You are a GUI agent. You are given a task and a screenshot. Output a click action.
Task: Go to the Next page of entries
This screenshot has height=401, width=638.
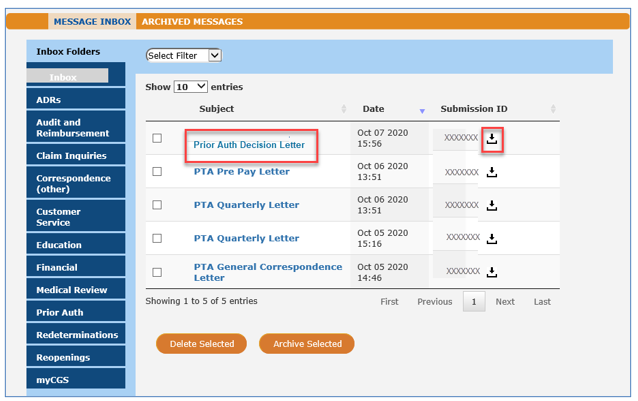coord(505,301)
